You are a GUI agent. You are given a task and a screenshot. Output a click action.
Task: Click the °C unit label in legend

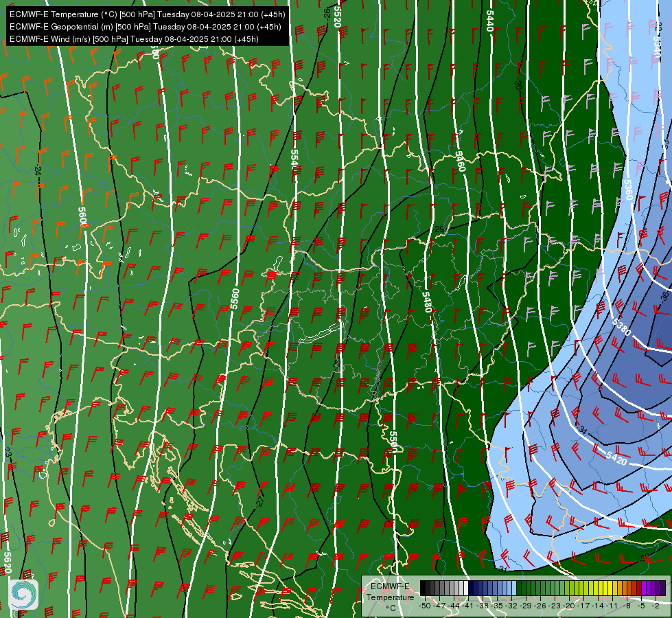[x=391, y=608]
